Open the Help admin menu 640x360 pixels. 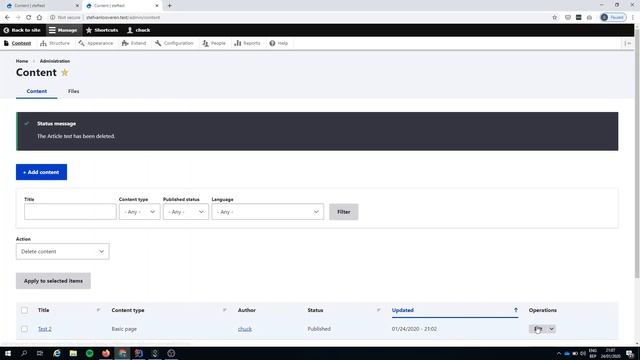(279, 43)
